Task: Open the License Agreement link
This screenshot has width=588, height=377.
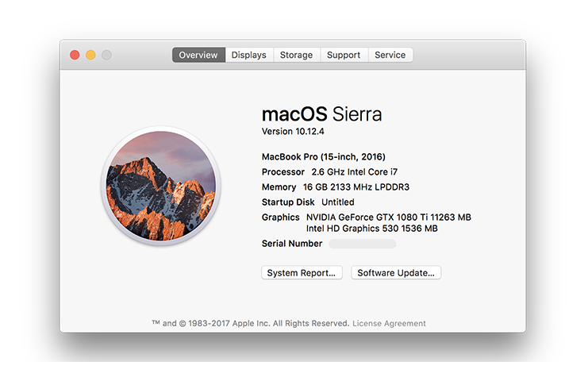Action: (x=389, y=323)
